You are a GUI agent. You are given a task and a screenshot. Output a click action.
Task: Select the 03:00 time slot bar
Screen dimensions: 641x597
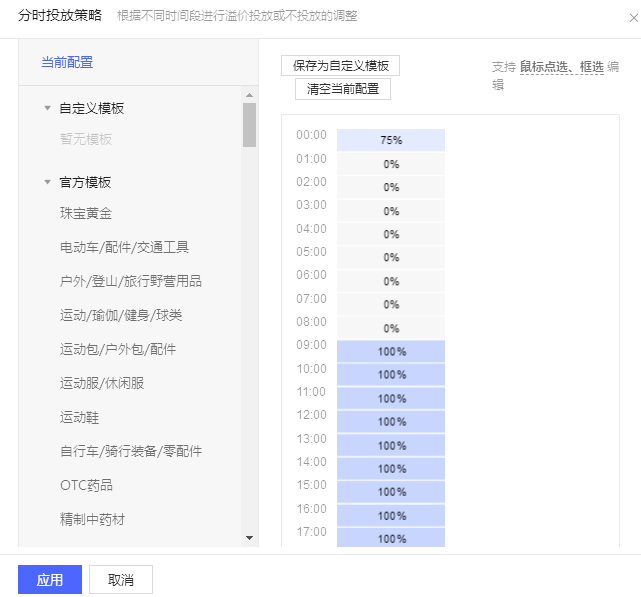(391, 211)
